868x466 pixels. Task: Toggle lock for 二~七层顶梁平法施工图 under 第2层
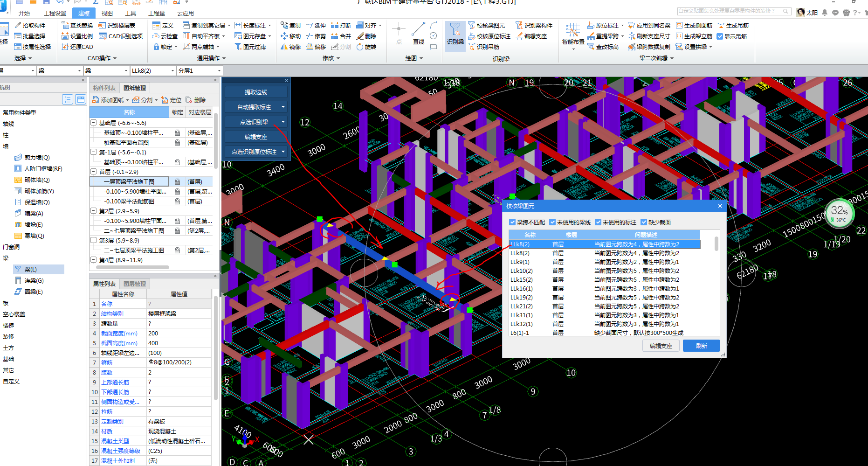(177, 230)
